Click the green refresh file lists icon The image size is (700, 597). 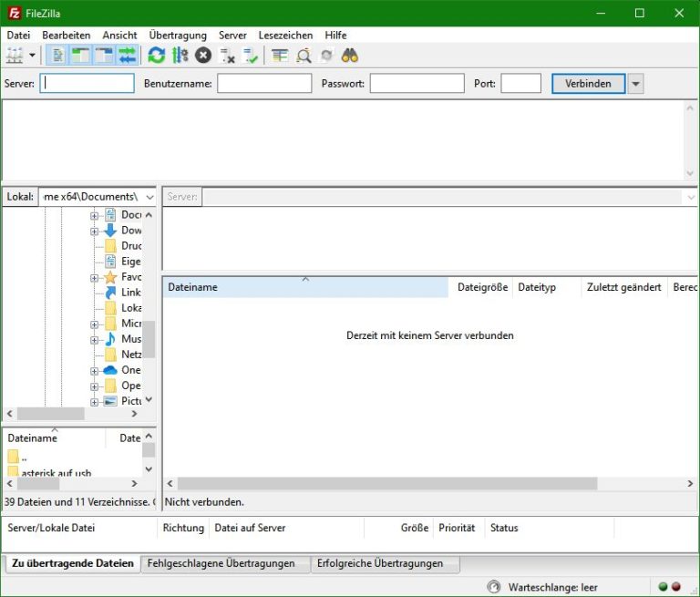pos(157,56)
